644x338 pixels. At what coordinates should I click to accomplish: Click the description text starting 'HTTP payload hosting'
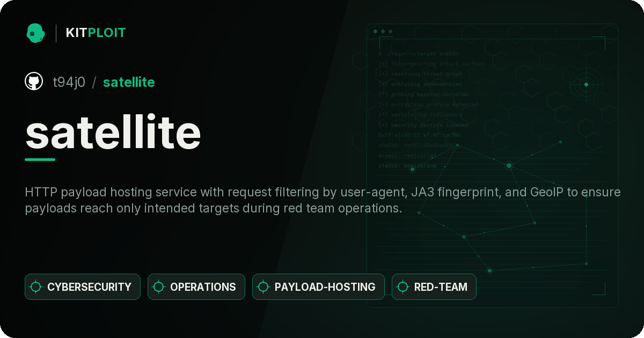pos(323,200)
